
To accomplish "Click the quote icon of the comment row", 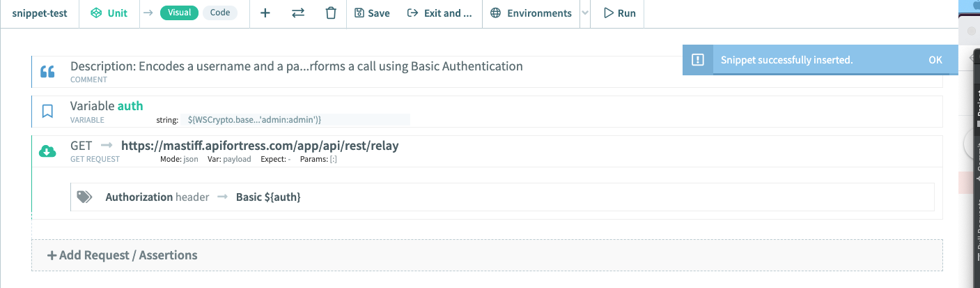I will (47, 71).
